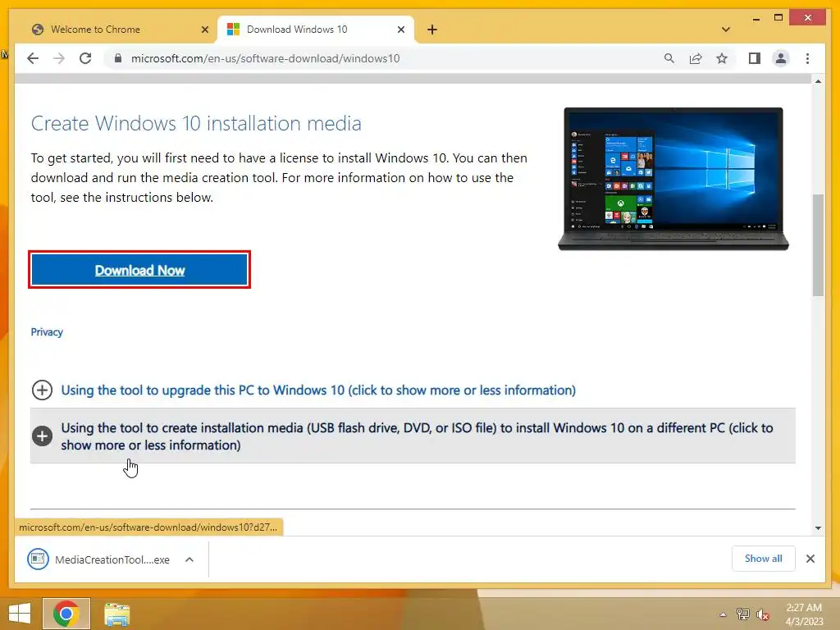
Task: Click the vertical scrollbar thumb
Action: (818, 244)
